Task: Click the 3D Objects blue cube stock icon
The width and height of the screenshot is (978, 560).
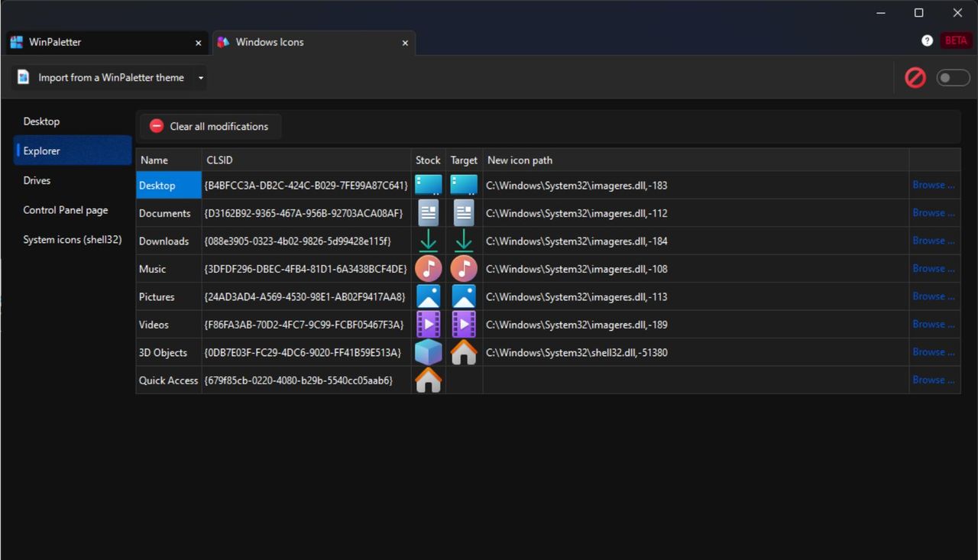Action: point(428,351)
